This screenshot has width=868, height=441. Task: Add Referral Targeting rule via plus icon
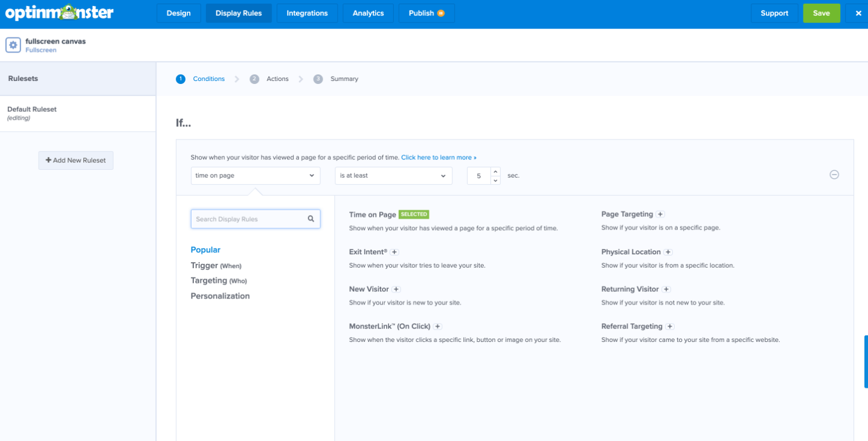tap(670, 326)
